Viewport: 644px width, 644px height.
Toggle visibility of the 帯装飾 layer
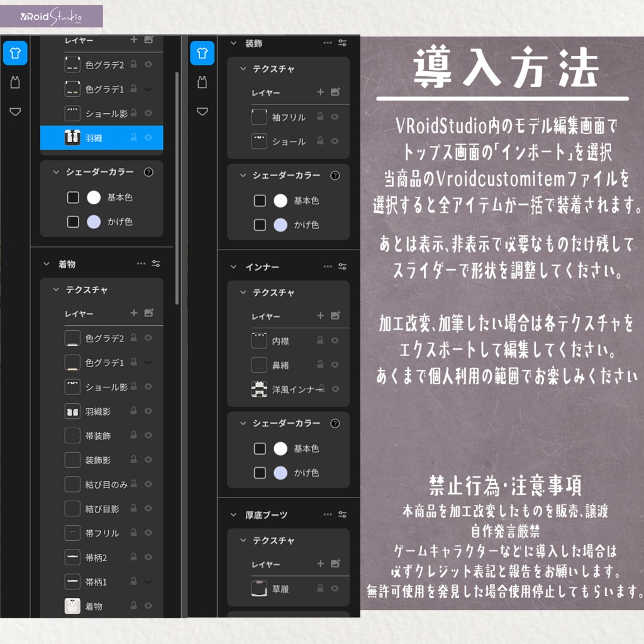[148, 435]
